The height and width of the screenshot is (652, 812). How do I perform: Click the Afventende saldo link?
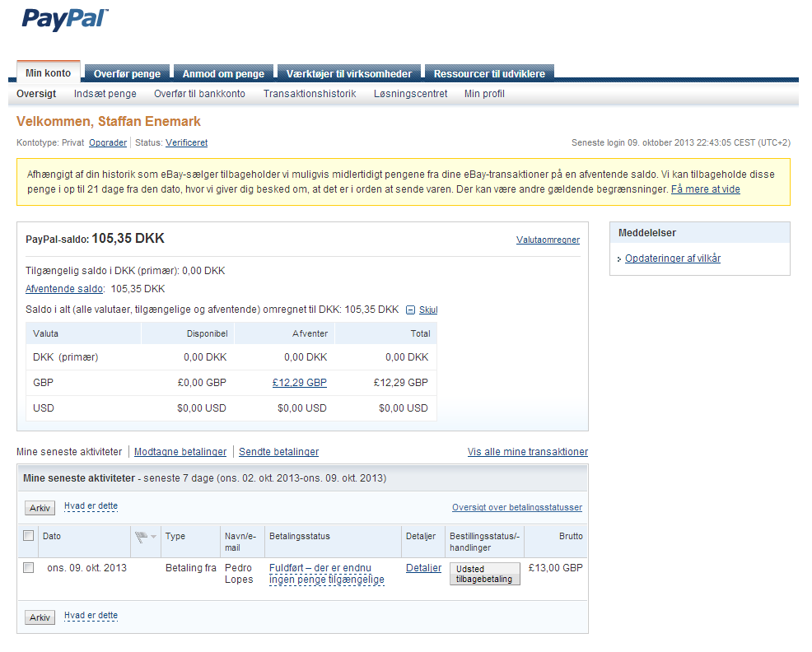[x=64, y=289]
